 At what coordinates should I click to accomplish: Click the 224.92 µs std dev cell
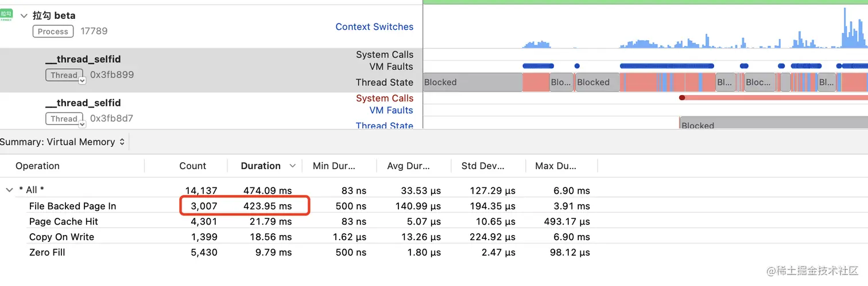click(492, 237)
